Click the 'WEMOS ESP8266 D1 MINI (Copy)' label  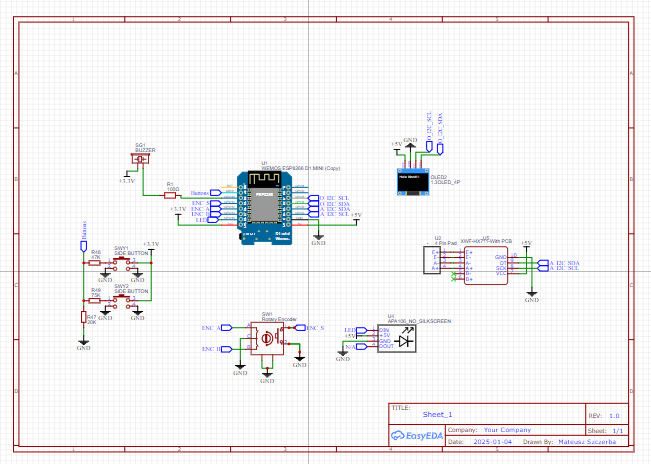(301, 168)
